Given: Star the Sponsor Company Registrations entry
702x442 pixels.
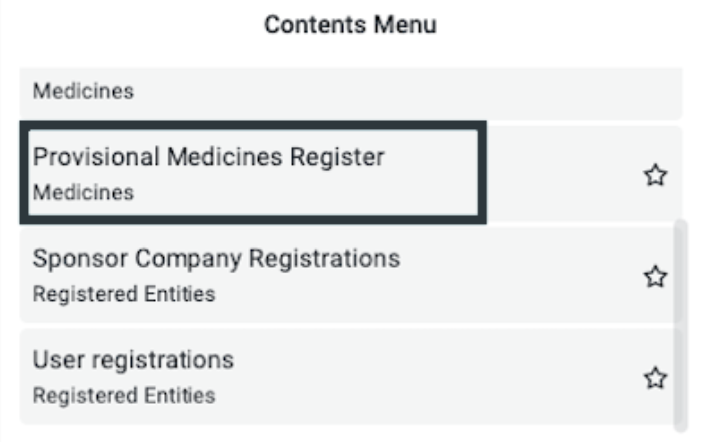Looking at the screenshot, I should 655,276.
